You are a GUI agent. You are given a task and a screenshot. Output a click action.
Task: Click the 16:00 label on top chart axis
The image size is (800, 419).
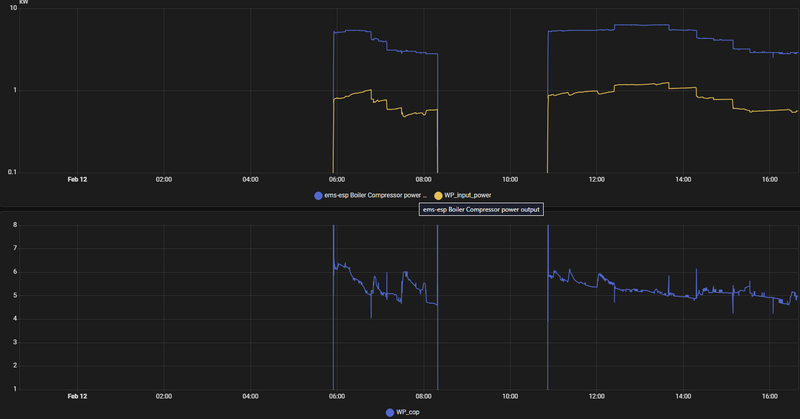click(770, 180)
